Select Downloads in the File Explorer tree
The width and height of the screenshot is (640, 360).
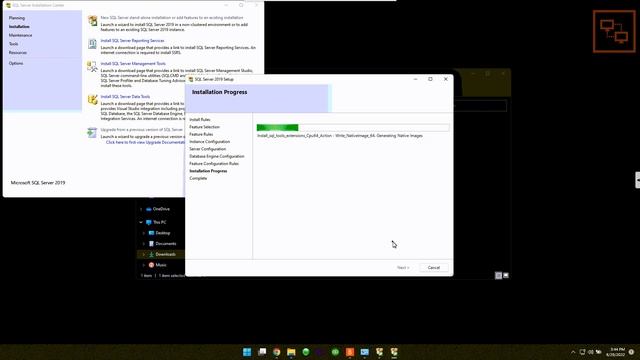(x=165, y=254)
